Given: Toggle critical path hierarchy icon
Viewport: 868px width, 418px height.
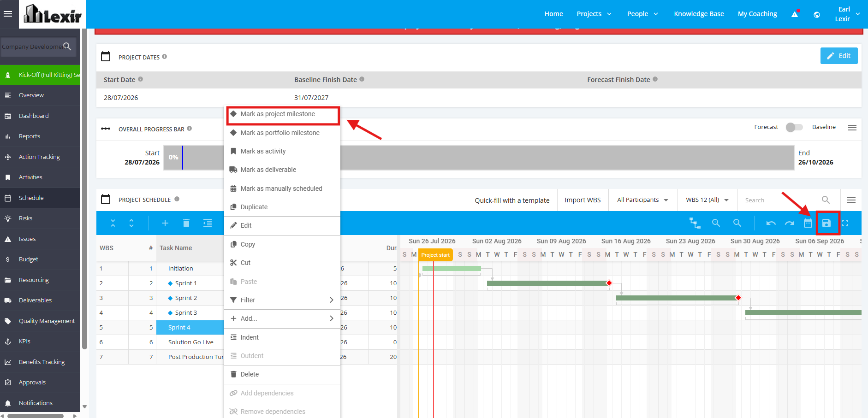Looking at the screenshot, I should tap(695, 223).
